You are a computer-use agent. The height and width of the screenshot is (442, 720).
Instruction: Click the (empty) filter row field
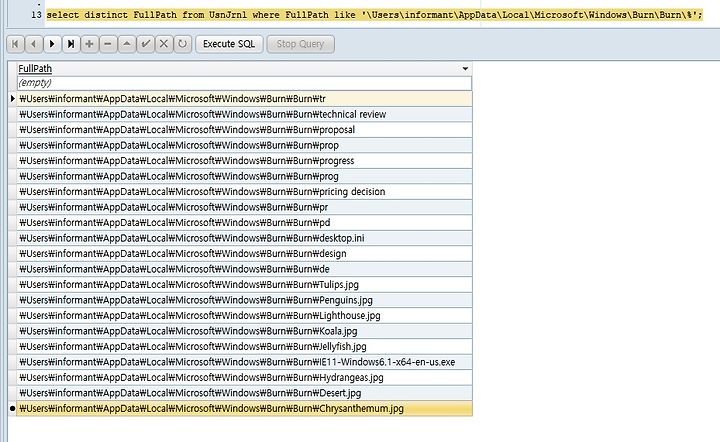(244, 83)
